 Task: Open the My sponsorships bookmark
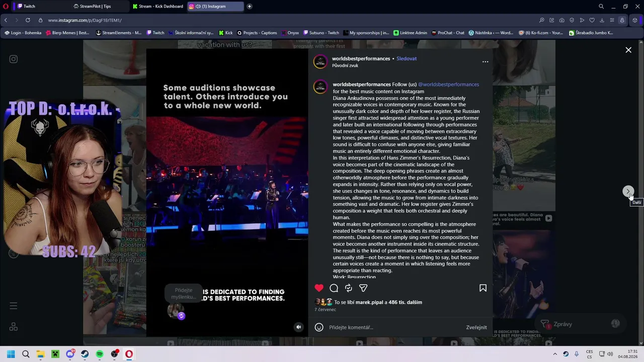[x=367, y=33]
